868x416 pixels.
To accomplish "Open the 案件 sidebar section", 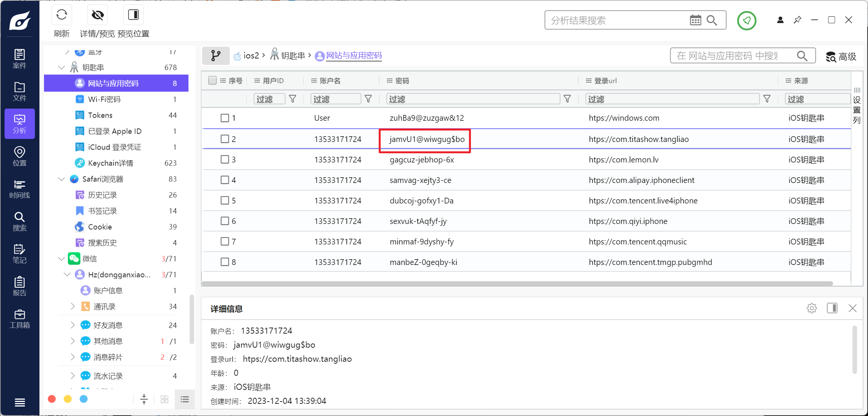I will [x=19, y=59].
